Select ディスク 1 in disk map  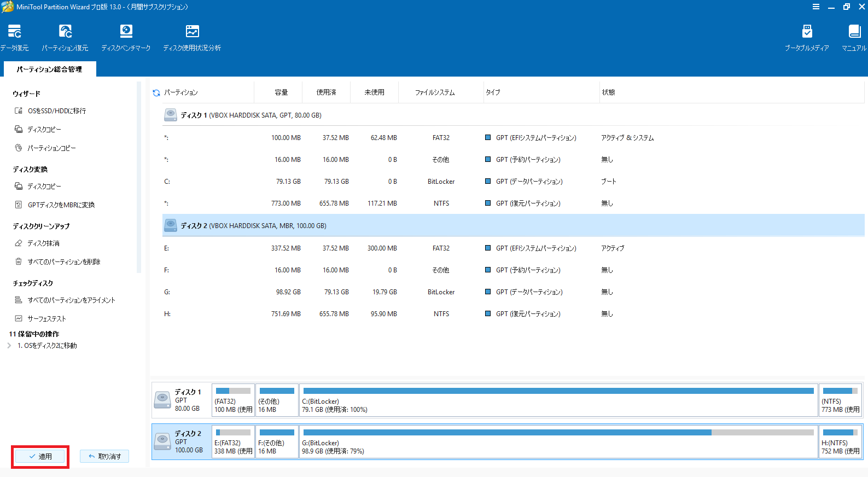[x=182, y=400]
